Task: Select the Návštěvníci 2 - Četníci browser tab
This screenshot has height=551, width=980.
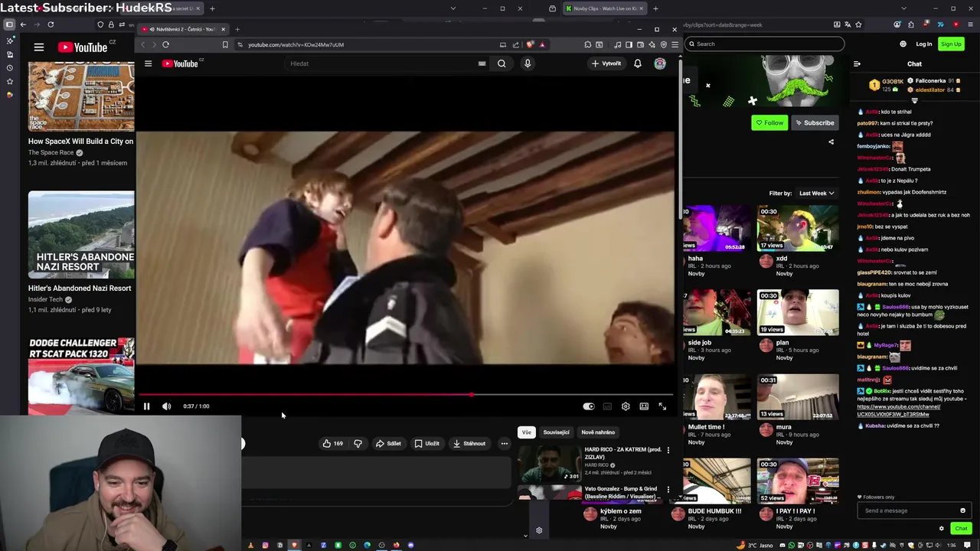Action: pyautogui.click(x=182, y=29)
